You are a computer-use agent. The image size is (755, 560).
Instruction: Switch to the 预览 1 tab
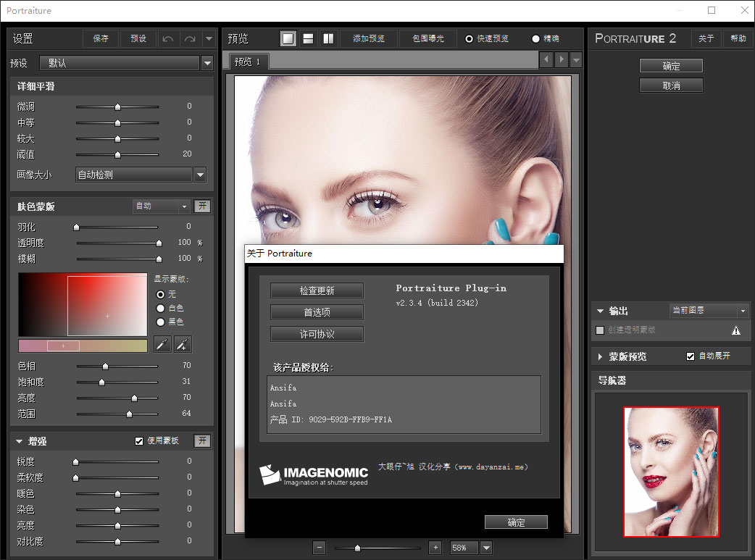(x=247, y=62)
